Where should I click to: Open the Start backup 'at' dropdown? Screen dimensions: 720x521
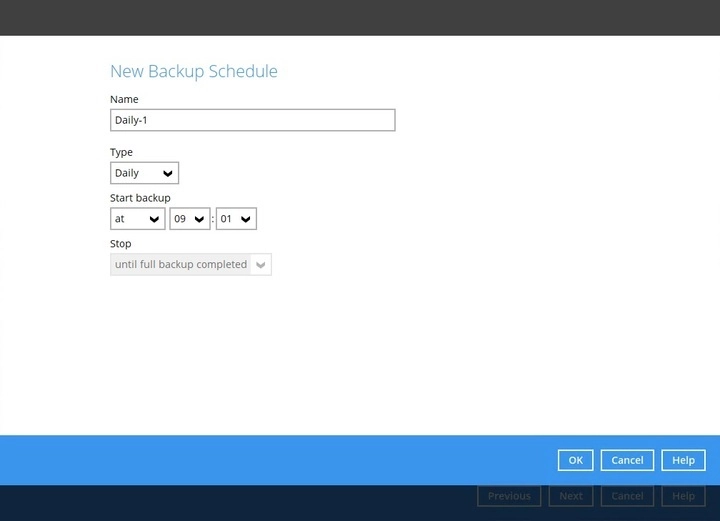137,219
